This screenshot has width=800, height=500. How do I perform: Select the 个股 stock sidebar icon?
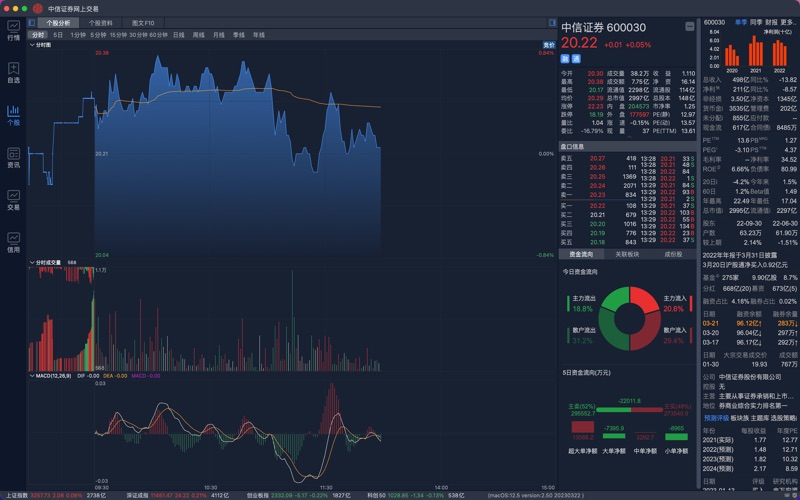click(13, 115)
